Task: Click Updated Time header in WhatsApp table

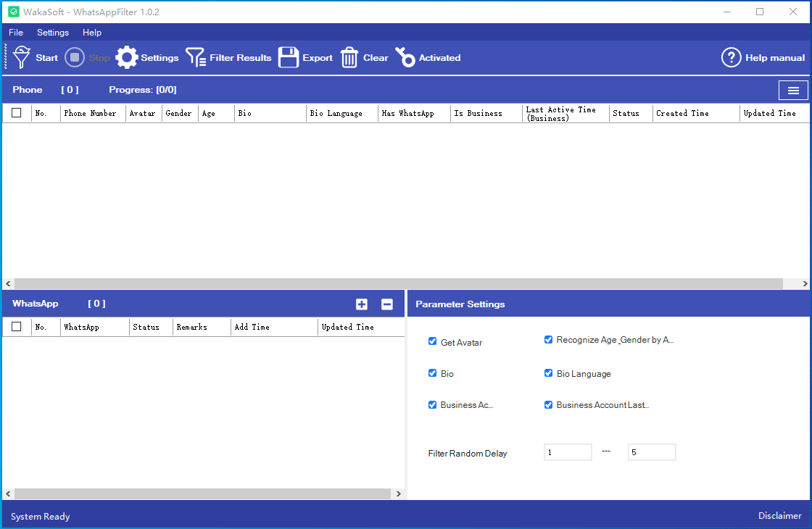Action: (361, 327)
